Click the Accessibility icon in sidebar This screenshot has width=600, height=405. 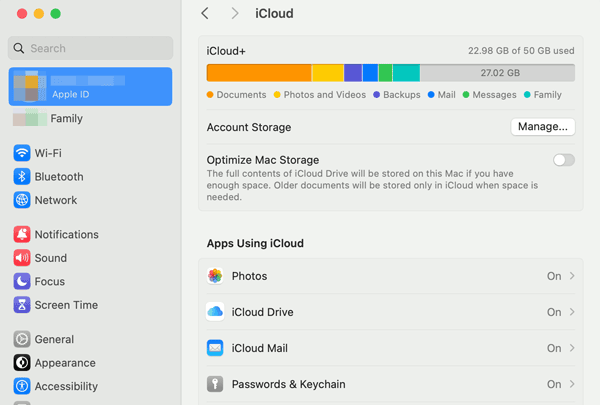(x=22, y=386)
